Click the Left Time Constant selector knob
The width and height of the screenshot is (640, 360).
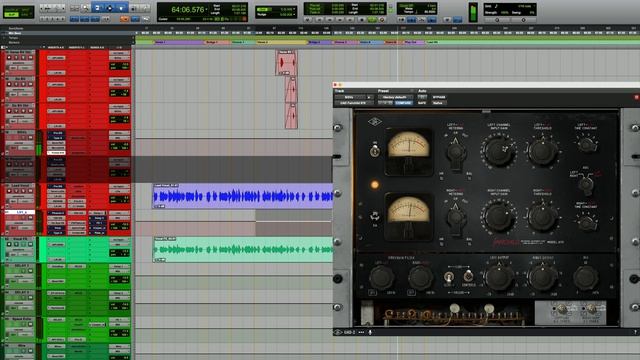[587, 144]
